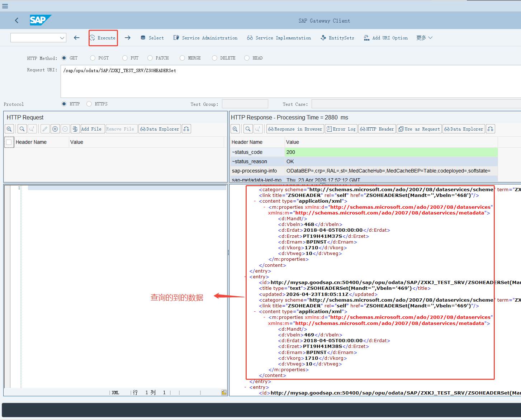Choose HTTPS protocol radio button

(89, 104)
